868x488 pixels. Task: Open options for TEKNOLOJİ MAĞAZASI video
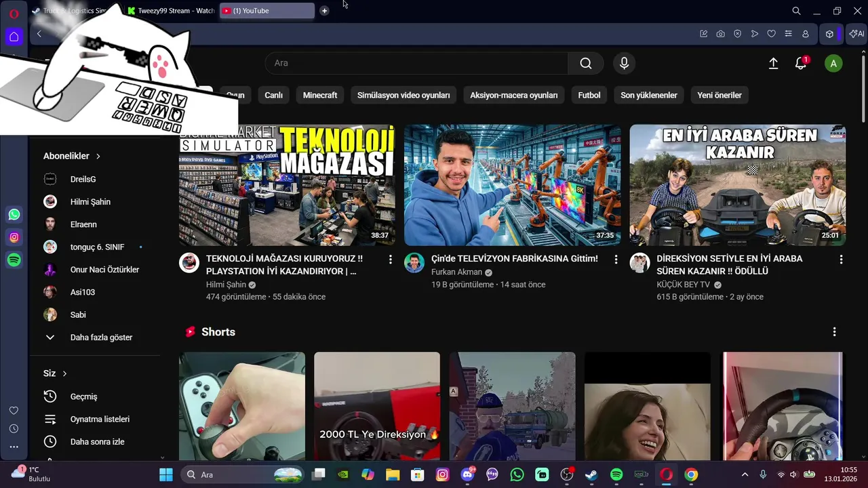pyautogui.click(x=390, y=260)
